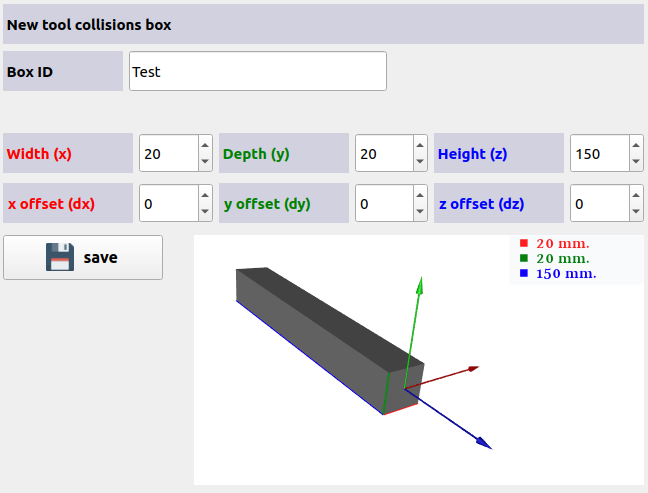The width and height of the screenshot is (648, 493).
Task: Click the blue legend square for 150 mm
Action: pyautogui.click(x=524, y=273)
